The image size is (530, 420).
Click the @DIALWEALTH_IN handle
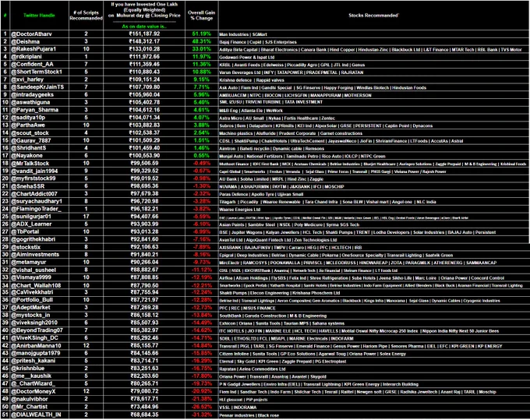pyautogui.click(x=36, y=415)
